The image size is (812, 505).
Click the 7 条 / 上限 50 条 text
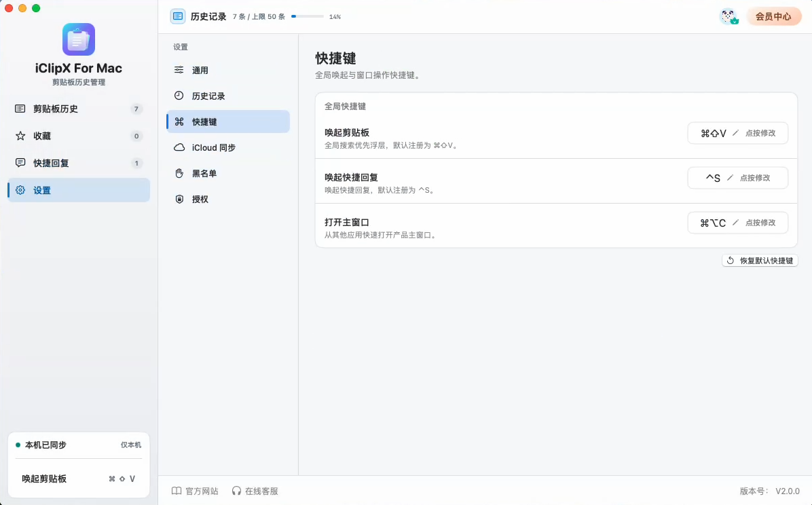point(259,16)
